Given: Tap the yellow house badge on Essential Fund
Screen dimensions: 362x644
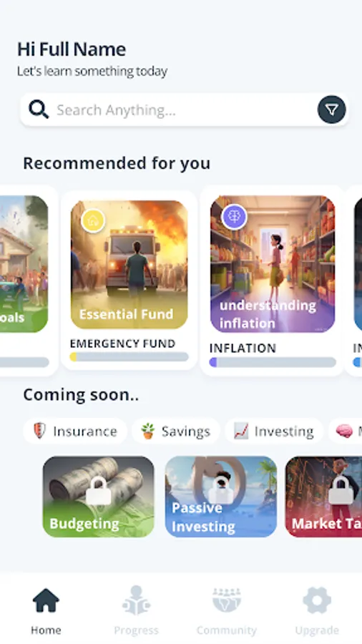Looking at the screenshot, I should pyautogui.click(x=93, y=221).
